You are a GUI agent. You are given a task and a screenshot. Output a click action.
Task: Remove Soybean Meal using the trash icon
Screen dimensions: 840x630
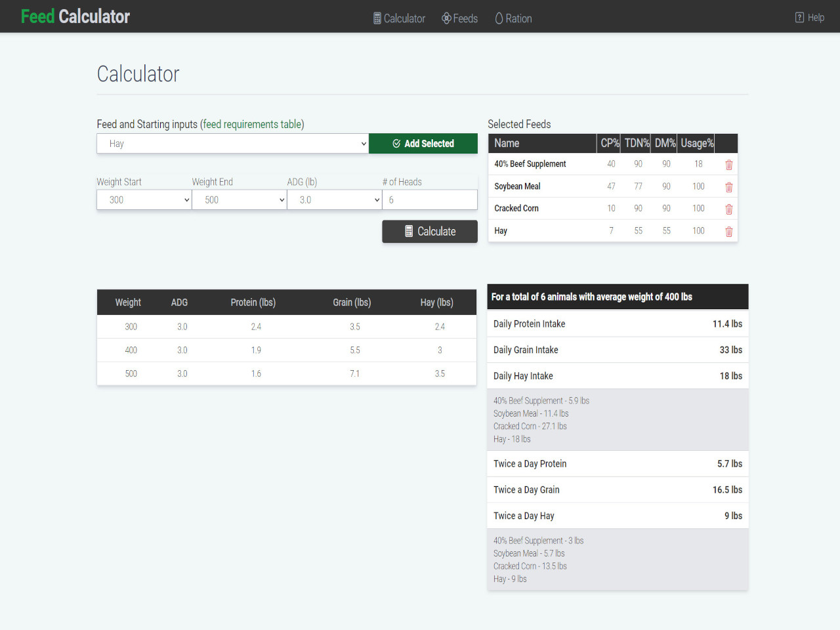[x=728, y=187]
